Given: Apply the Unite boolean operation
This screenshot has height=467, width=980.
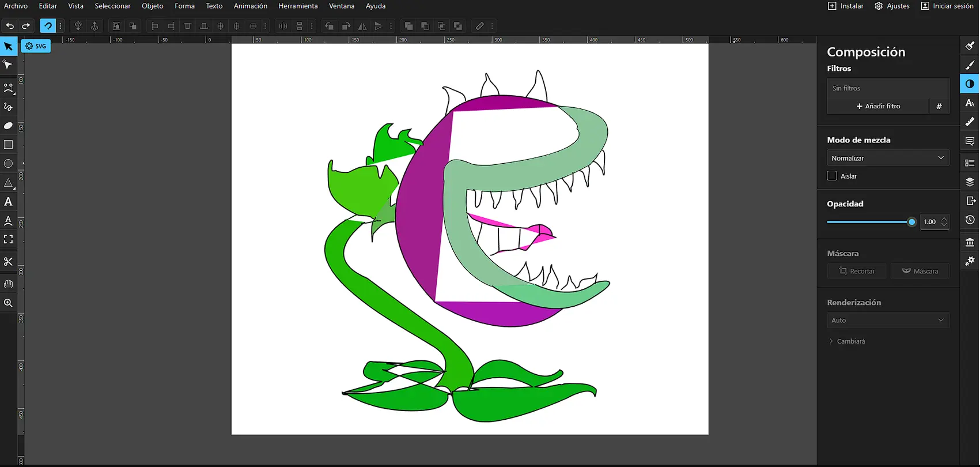Looking at the screenshot, I should point(408,26).
